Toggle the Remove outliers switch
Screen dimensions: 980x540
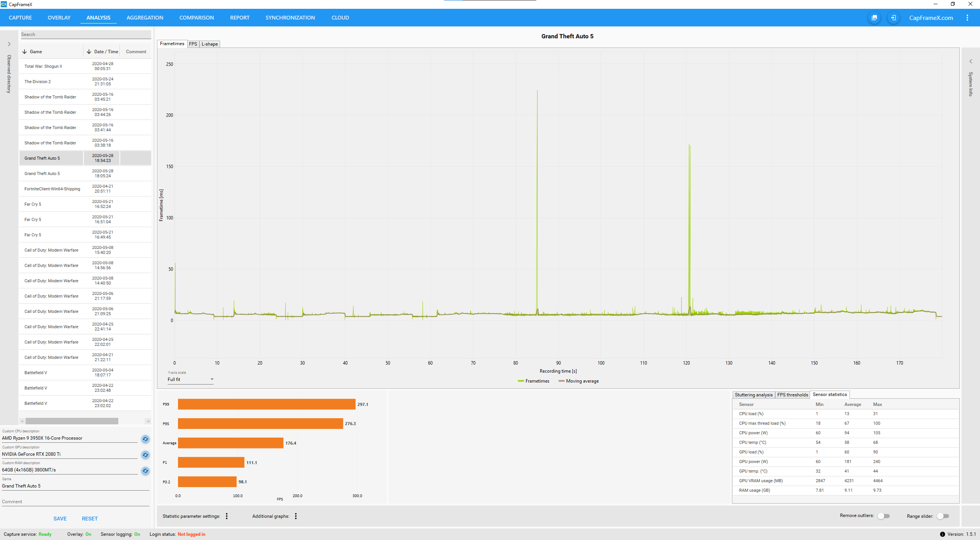tap(884, 516)
